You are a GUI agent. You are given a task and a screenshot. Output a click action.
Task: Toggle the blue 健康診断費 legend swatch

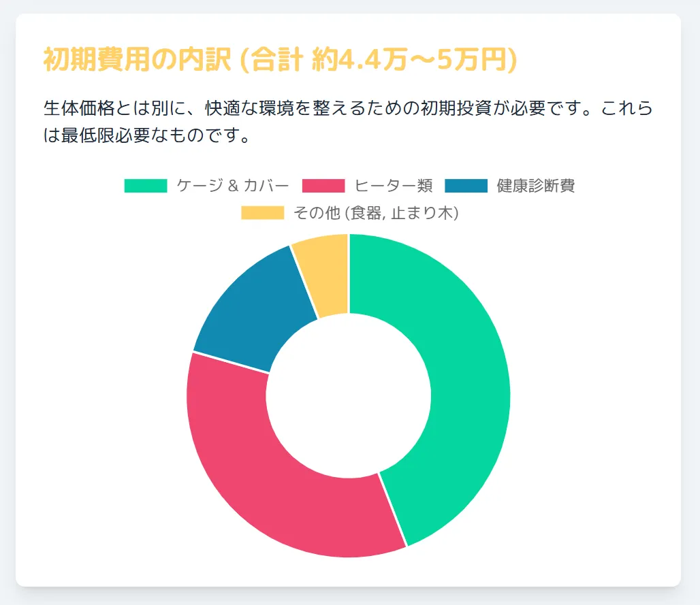(x=466, y=186)
